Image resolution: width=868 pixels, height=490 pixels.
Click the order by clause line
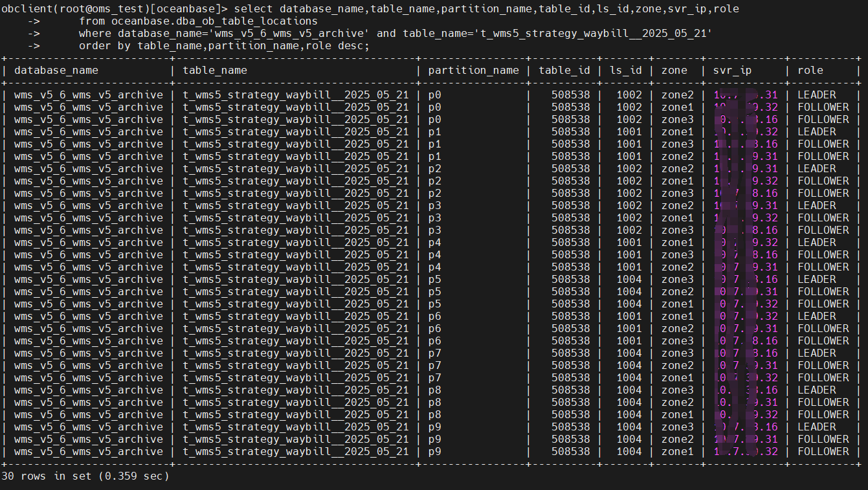tap(224, 46)
